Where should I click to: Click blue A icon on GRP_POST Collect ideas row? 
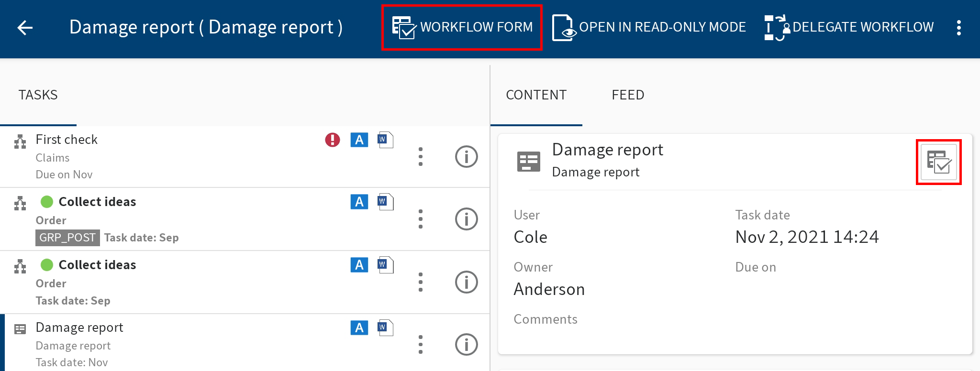[359, 202]
